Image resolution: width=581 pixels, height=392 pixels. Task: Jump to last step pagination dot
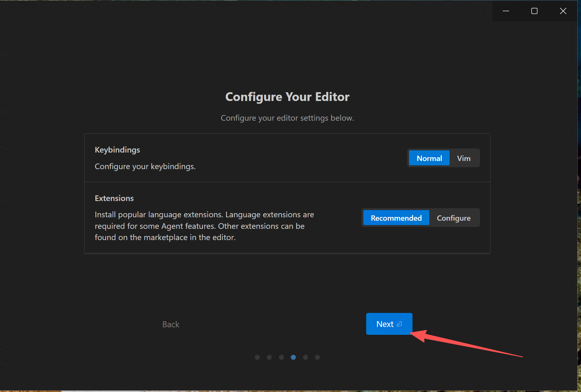pyautogui.click(x=317, y=357)
